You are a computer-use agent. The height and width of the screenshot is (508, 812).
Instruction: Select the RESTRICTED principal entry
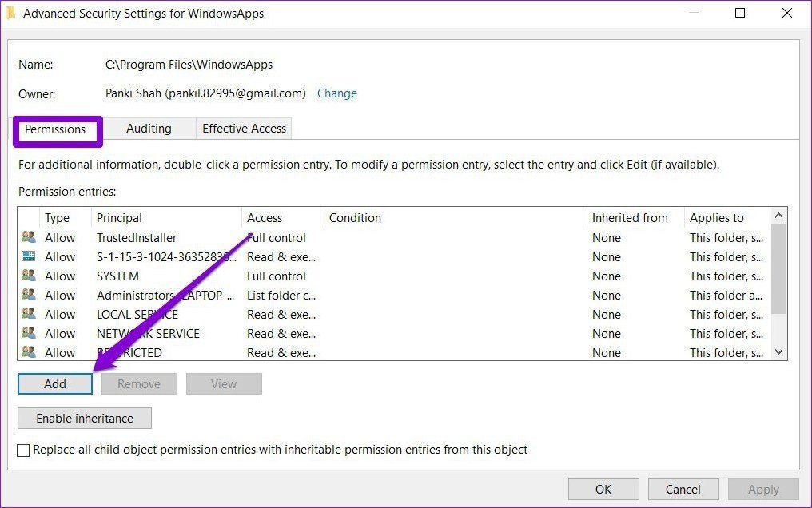(x=129, y=353)
